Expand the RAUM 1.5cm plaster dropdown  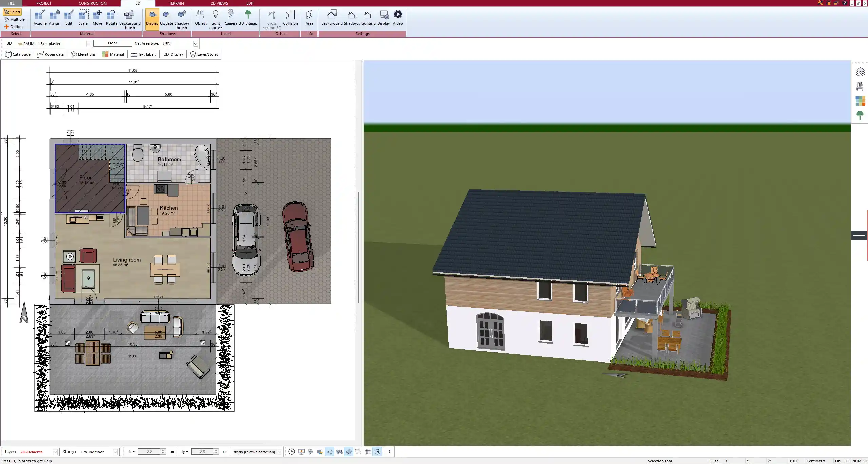[x=89, y=44]
